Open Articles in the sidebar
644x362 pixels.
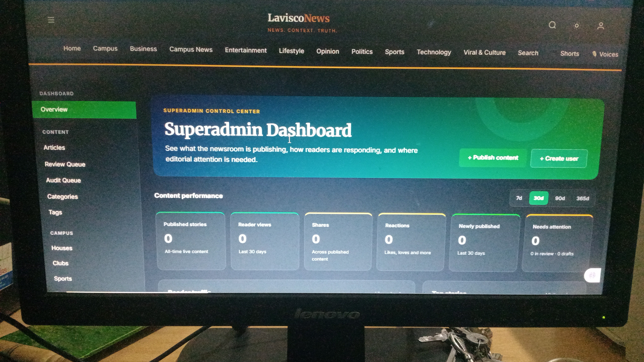tap(54, 148)
